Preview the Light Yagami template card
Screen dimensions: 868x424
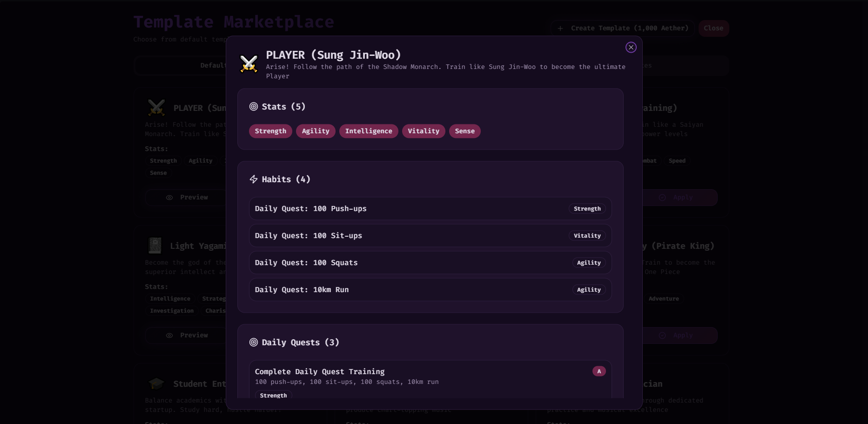pos(186,335)
